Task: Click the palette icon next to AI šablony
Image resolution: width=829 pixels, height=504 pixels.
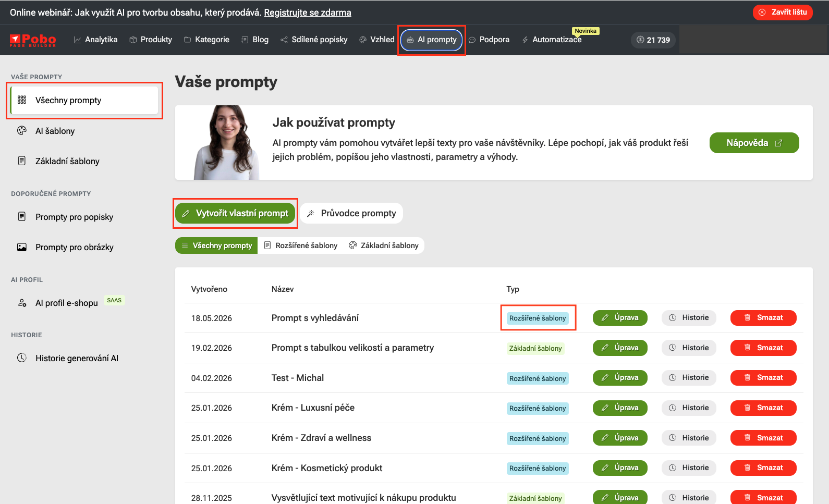Action: (22, 131)
